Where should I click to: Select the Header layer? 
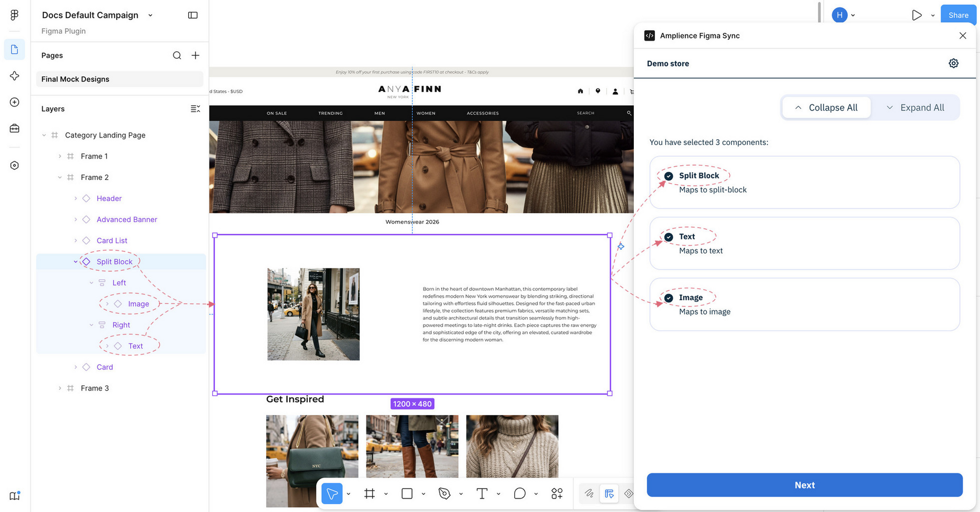point(109,199)
